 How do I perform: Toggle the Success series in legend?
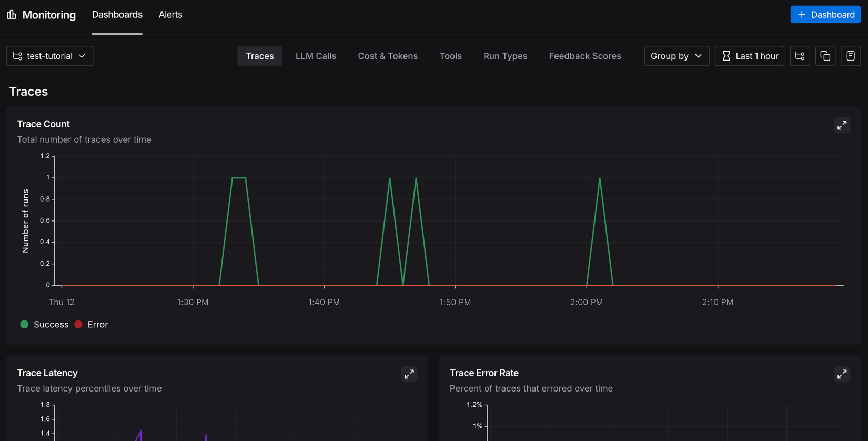tap(44, 325)
